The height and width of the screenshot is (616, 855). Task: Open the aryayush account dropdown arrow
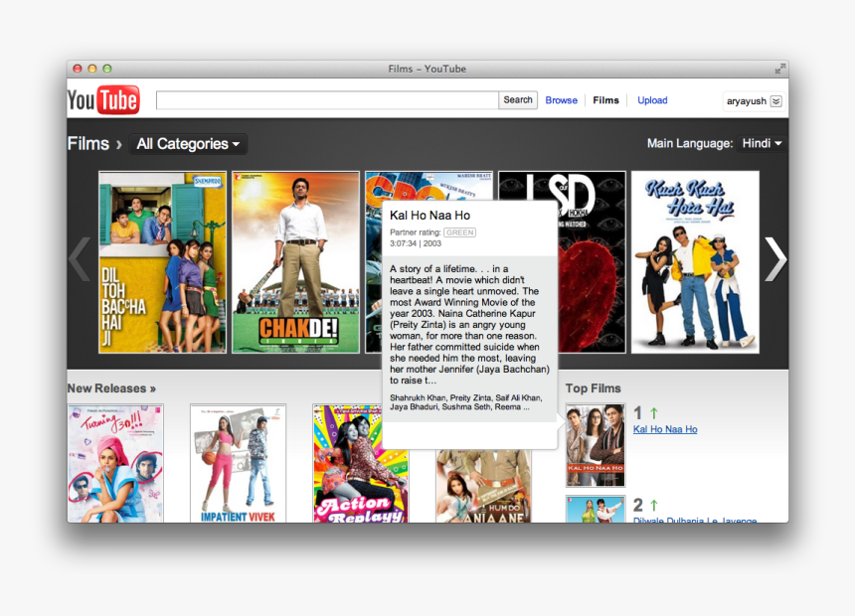pos(775,101)
